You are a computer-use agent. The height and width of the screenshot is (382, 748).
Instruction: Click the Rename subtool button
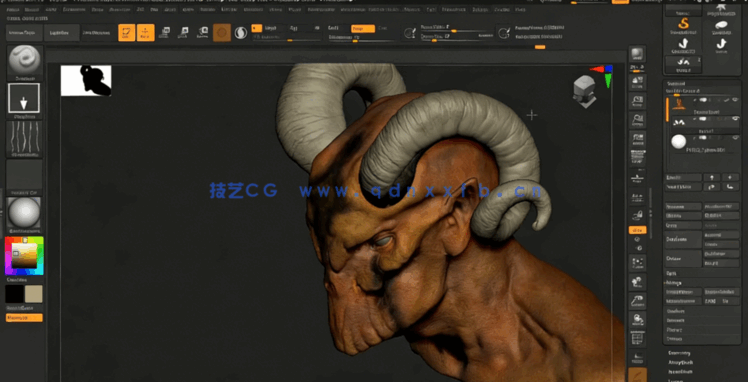tap(684, 206)
